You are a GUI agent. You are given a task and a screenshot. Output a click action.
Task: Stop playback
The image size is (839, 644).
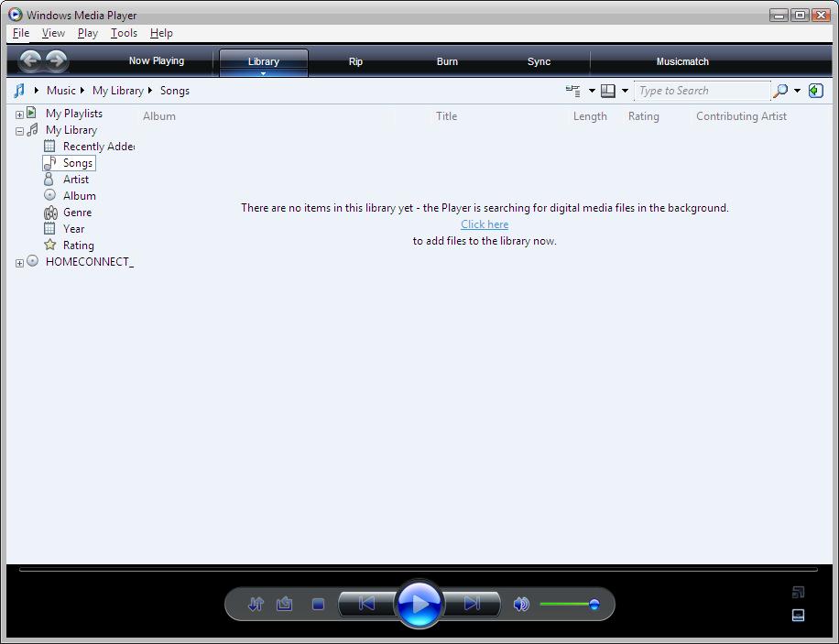point(319,605)
